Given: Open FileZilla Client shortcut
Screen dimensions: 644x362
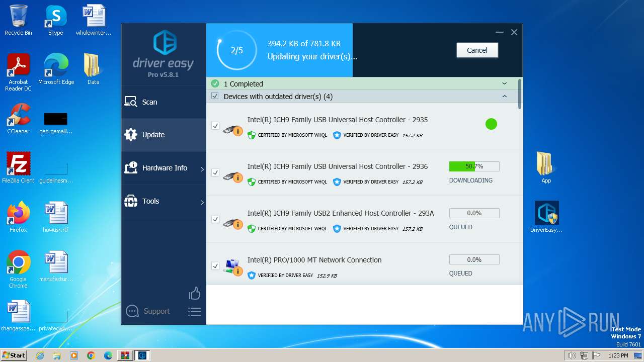Looking at the screenshot, I should (18, 168).
